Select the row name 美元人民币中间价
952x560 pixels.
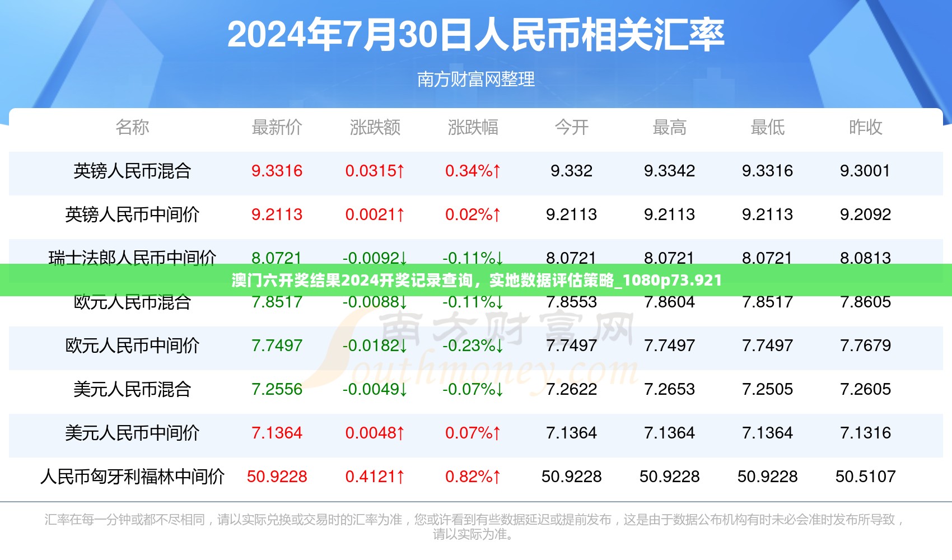(x=132, y=433)
